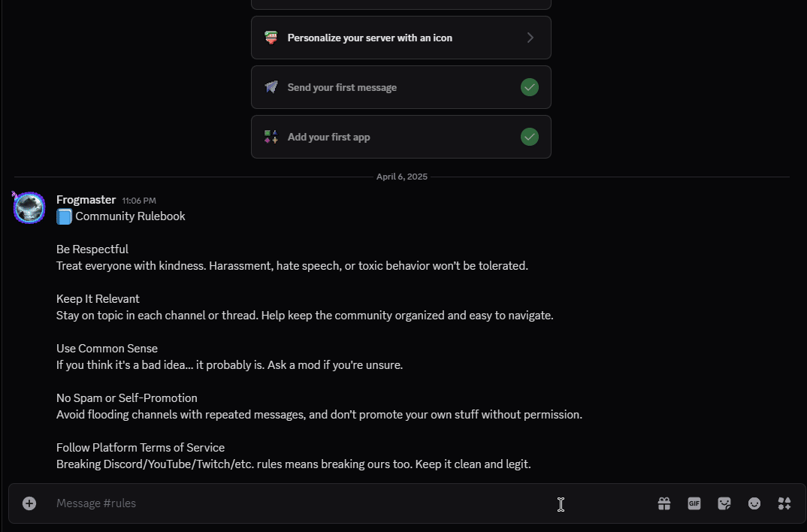The width and height of the screenshot is (807, 532).
Task: Click the apps icon beside Add your first app
Action: [271, 137]
